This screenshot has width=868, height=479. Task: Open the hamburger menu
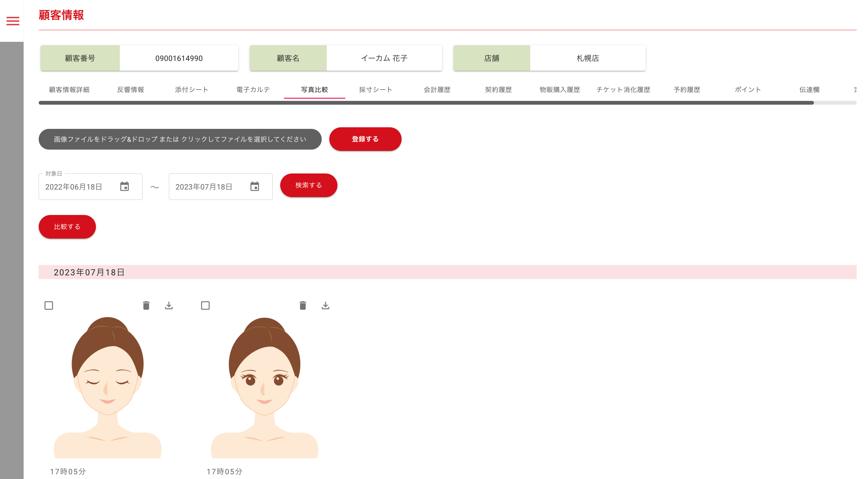tap(13, 21)
